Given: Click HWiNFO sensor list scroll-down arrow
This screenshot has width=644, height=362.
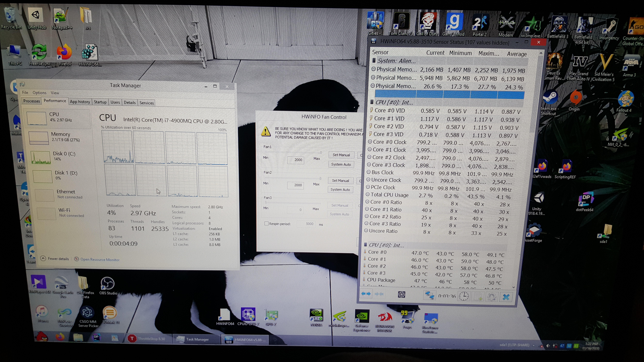Looking at the screenshot, I should point(514,287).
